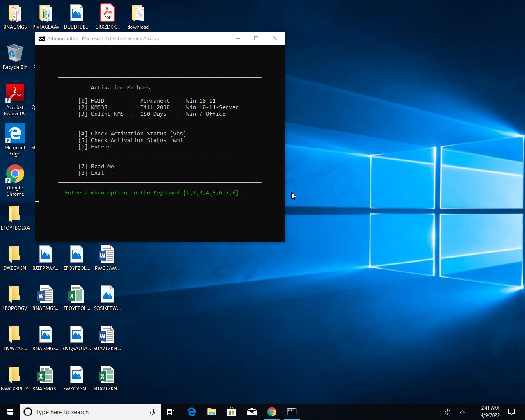Open the Action Center notification icon

[511, 412]
